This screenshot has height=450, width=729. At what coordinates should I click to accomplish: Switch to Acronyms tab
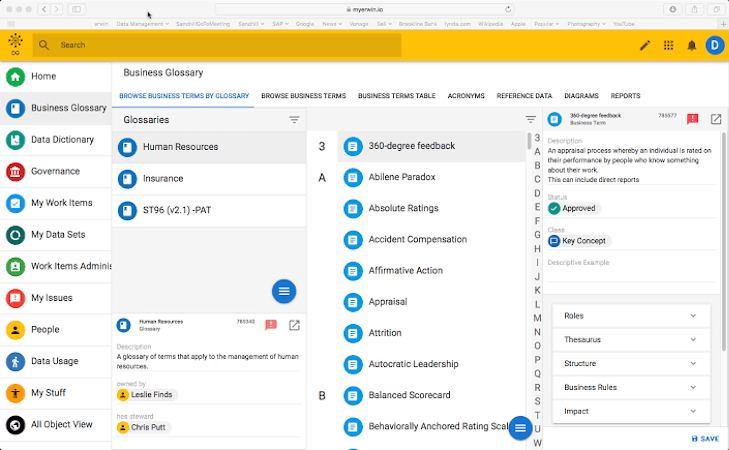tap(466, 96)
